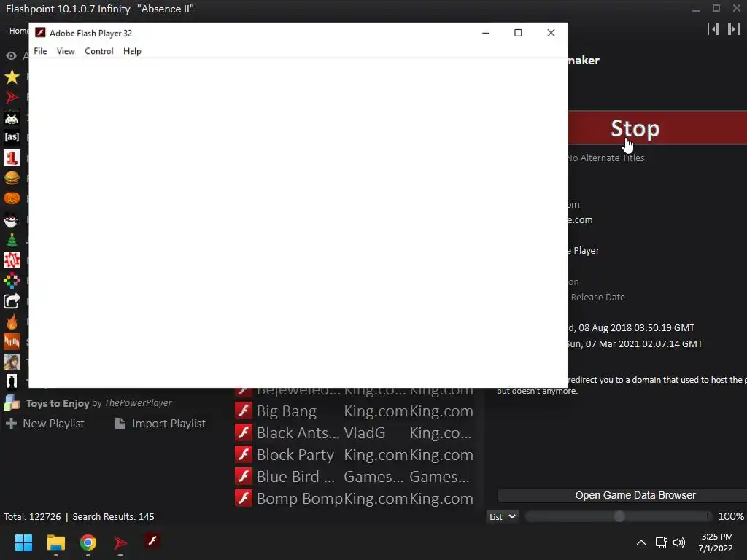Click the No Alternate Titles field
Screen dimensions: 747x560
pos(605,157)
